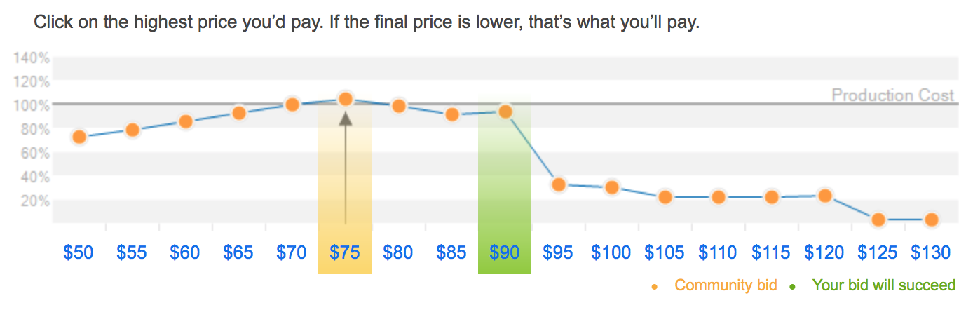Click the $70 price label
980x310 pixels.
click(292, 252)
